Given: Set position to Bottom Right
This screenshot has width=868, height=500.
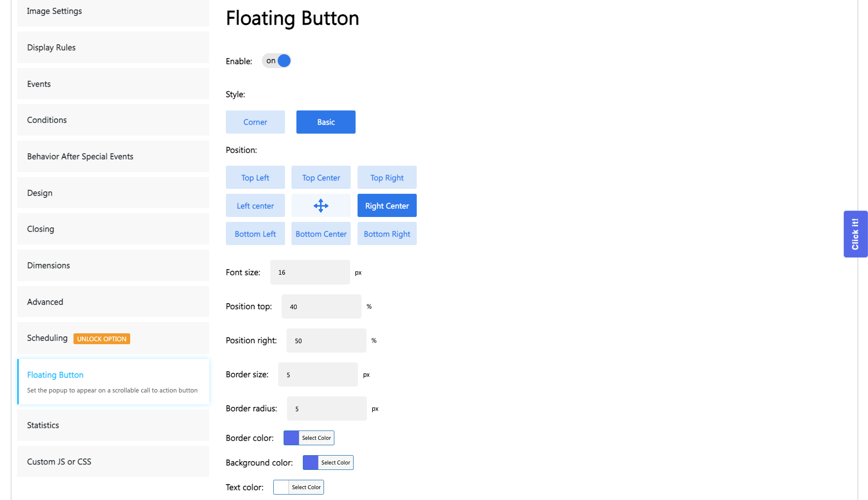Looking at the screenshot, I should pos(387,234).
